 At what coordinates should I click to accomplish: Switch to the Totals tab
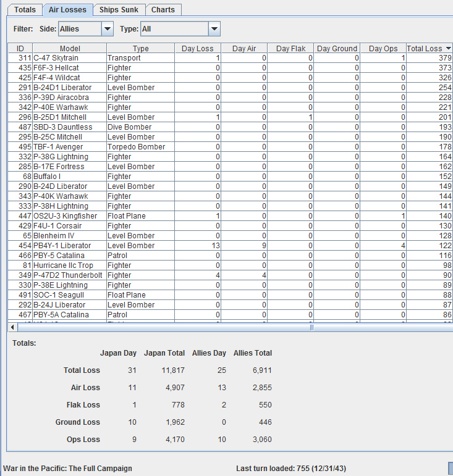(x=25, y=10)
